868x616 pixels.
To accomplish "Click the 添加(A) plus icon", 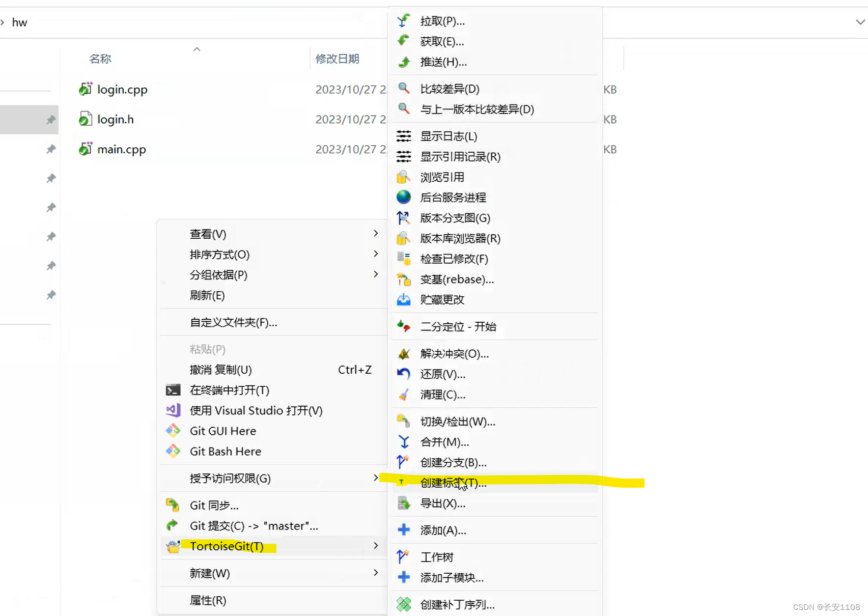I will click(x=404, y=529).
